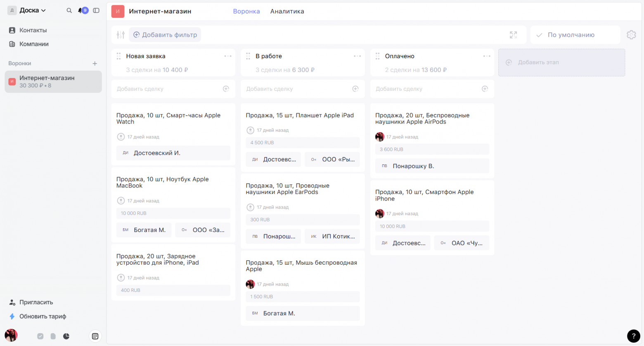Open Новая заявка column options menu
This screenshot has height=346, width=644.
(x=228, y=56)
